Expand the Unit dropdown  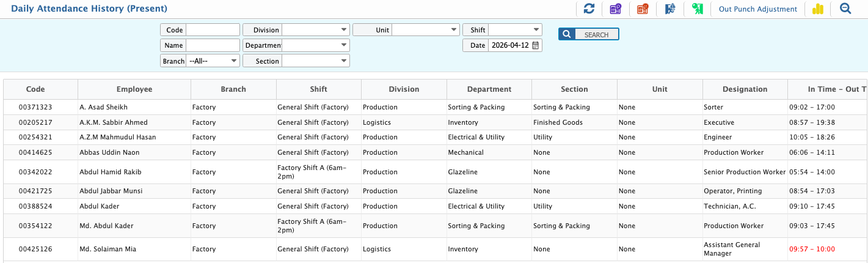(x=425, y=30)
